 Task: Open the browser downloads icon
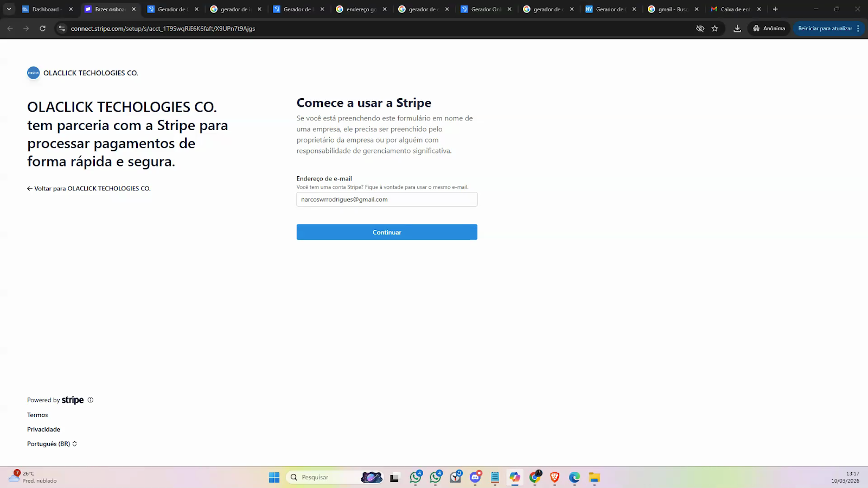tap(737, 29)
